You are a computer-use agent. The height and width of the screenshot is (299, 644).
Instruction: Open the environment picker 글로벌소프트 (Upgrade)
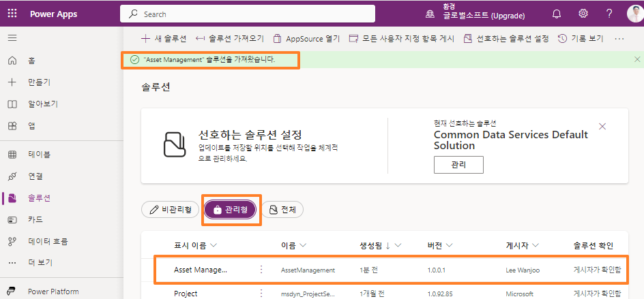(475, 13)
